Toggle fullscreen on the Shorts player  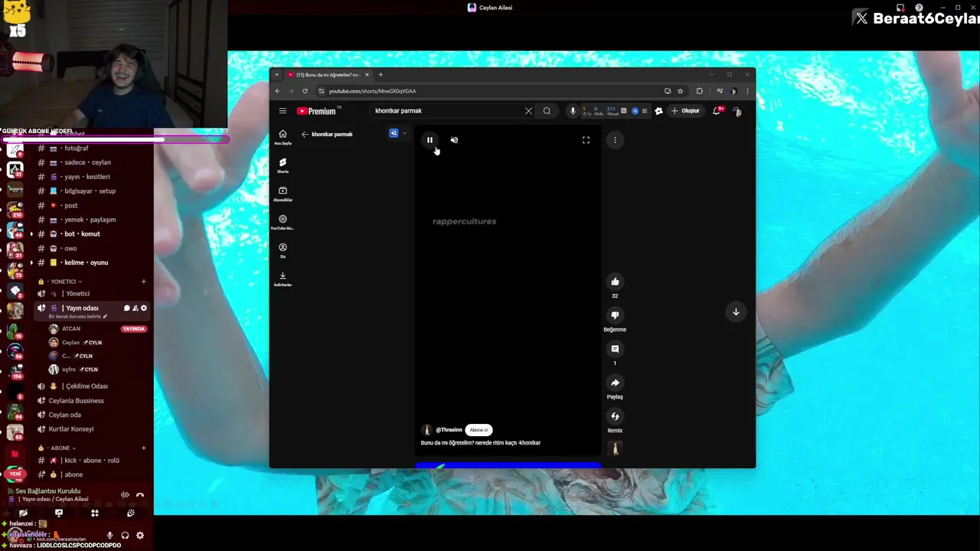[x=586, y=140]
